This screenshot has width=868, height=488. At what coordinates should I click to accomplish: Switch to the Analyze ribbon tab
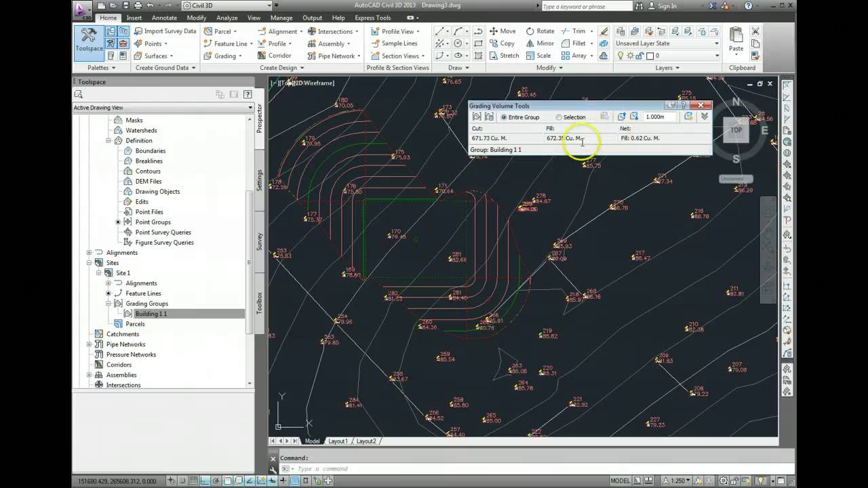tap(226, 18)
